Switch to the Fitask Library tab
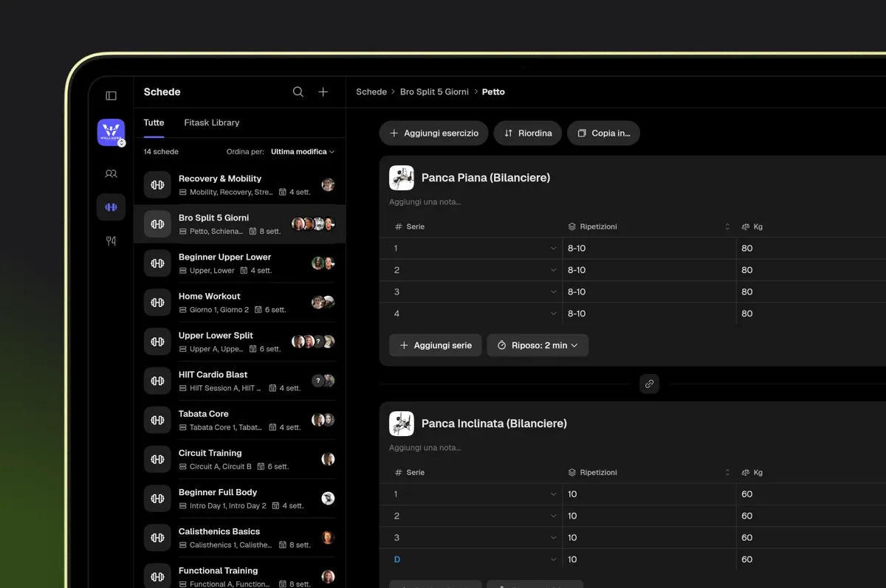Screen dimensions: 886x588 (x=212, y=122)
